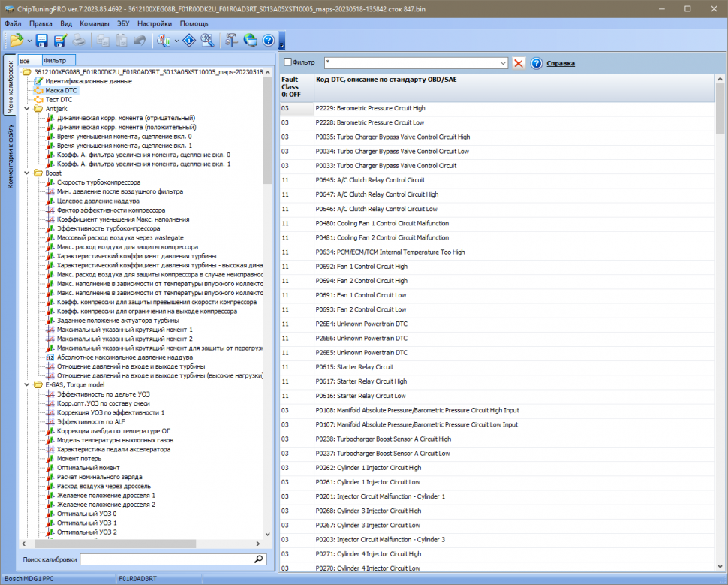The height and width of the screenshot is (585, 728).
Task: Open the DTC filter combo box dropdown
Action: tap(503, 63)
